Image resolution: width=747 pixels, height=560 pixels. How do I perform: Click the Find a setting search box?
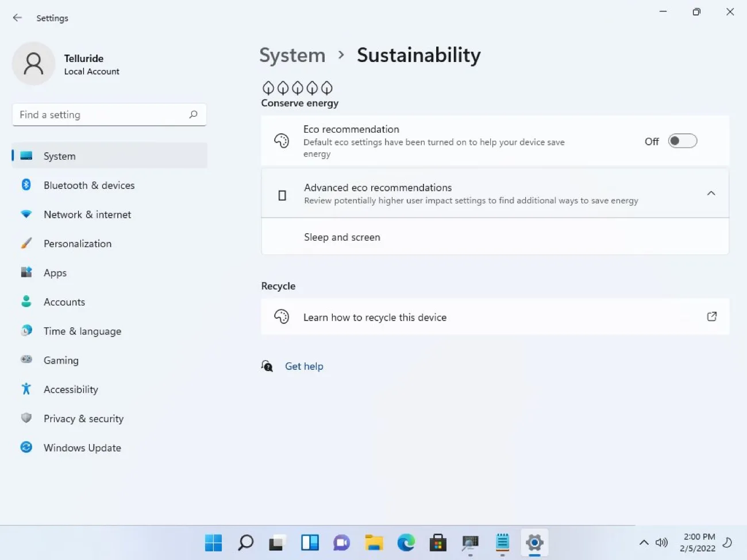pos(109,114)
